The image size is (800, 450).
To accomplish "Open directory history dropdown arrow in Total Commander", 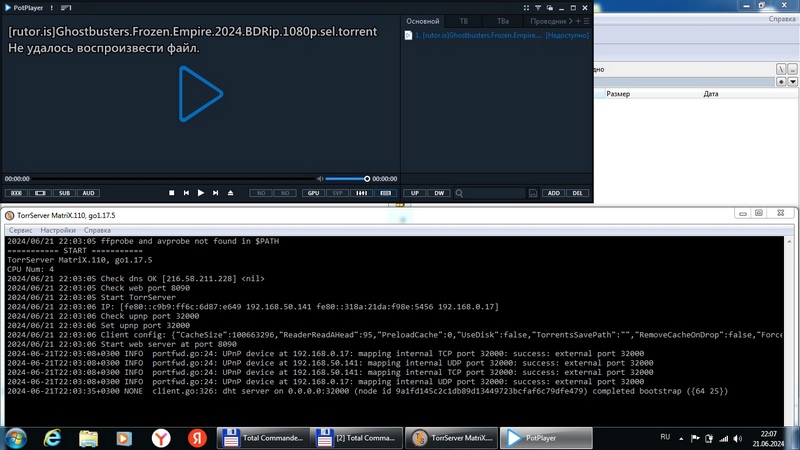I will [792, 82].
